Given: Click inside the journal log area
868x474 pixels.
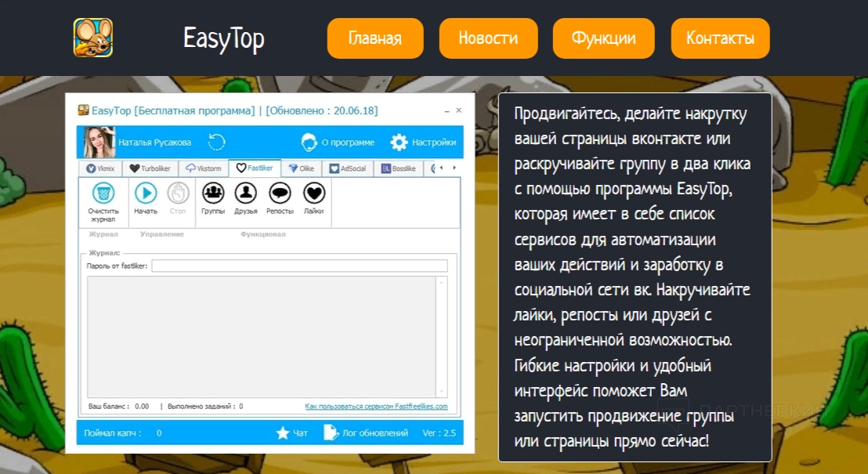Looking at the screenshot, I should 262,337.
